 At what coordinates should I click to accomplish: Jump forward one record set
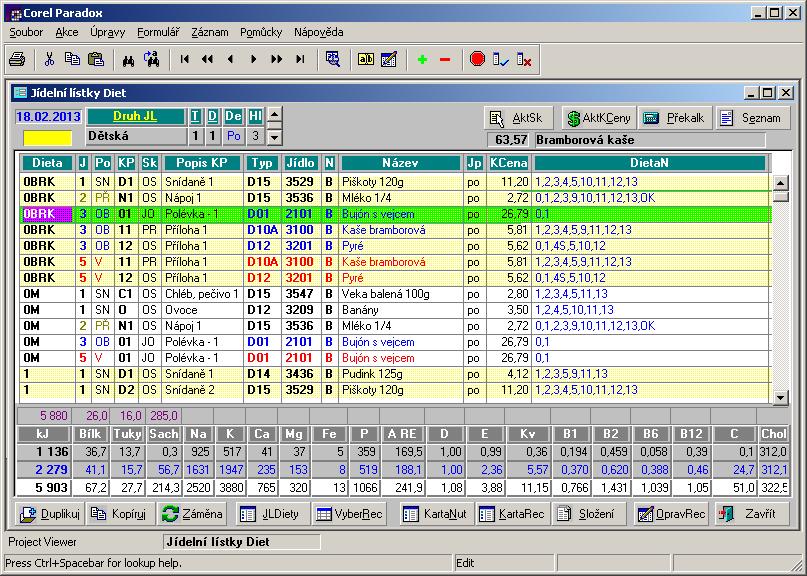pos(276,59)
